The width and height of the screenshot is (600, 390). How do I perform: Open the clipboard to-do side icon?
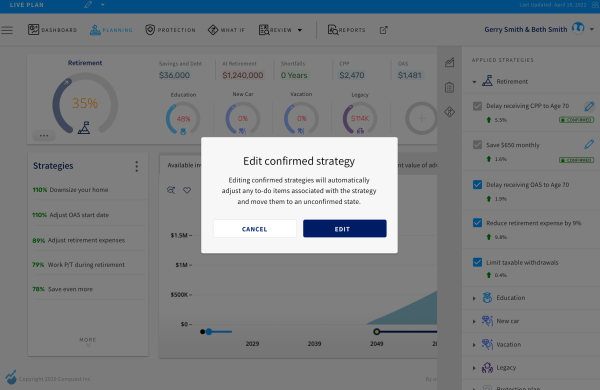point(449,87)
